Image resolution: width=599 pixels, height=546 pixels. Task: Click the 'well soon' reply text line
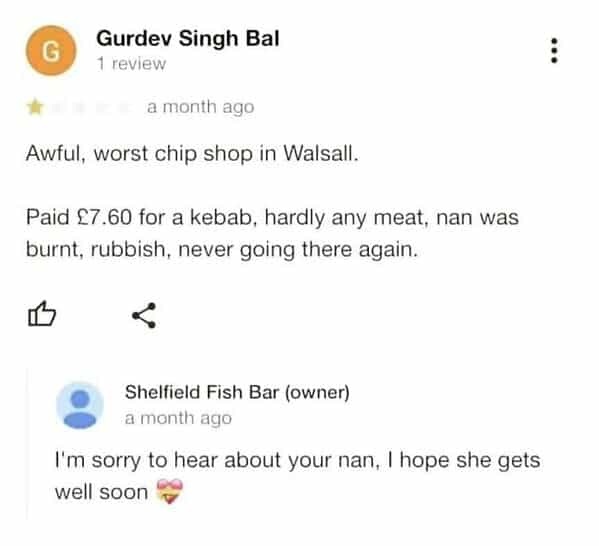point(101,492)
